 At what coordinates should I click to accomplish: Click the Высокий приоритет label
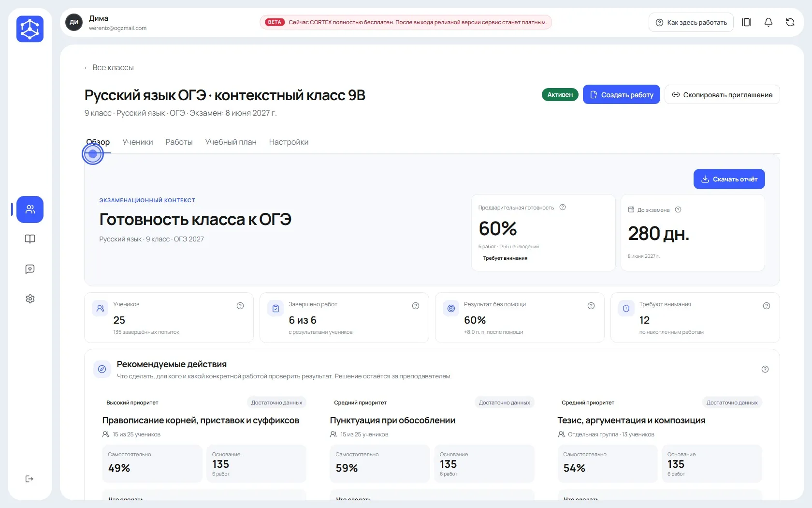[132, 403]
